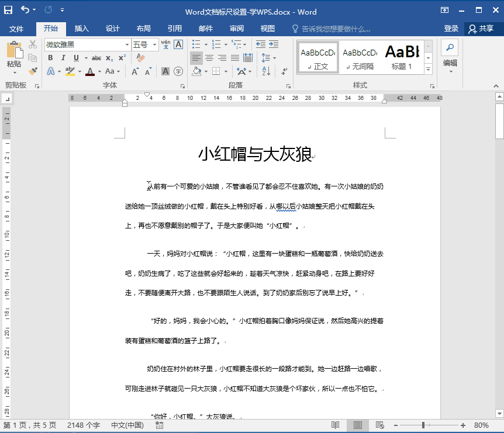The height and width of the screenshot is (433, 504).
Task: Toggle numbered list formatting
Action: pyautogui.click(x=216, y=44)
